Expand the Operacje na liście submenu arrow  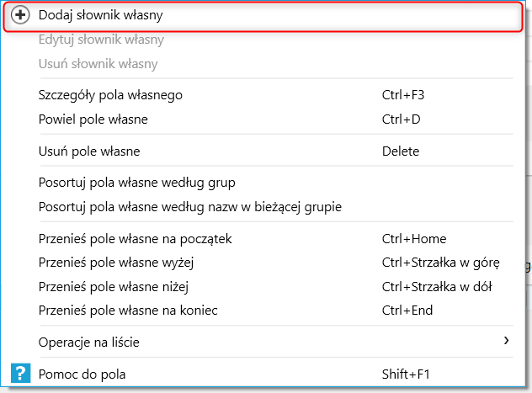pos(507,341)
